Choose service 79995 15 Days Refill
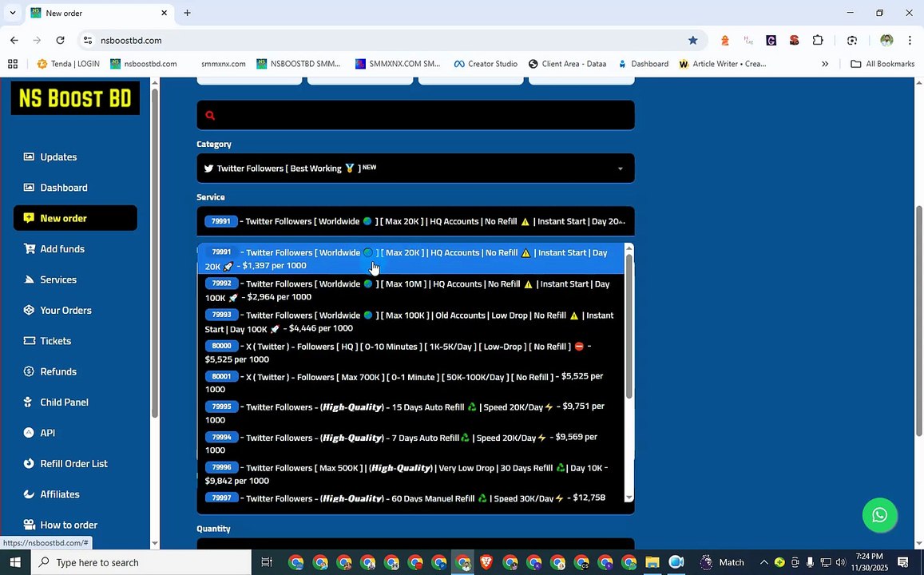The image size is (924, 575). 410,412
